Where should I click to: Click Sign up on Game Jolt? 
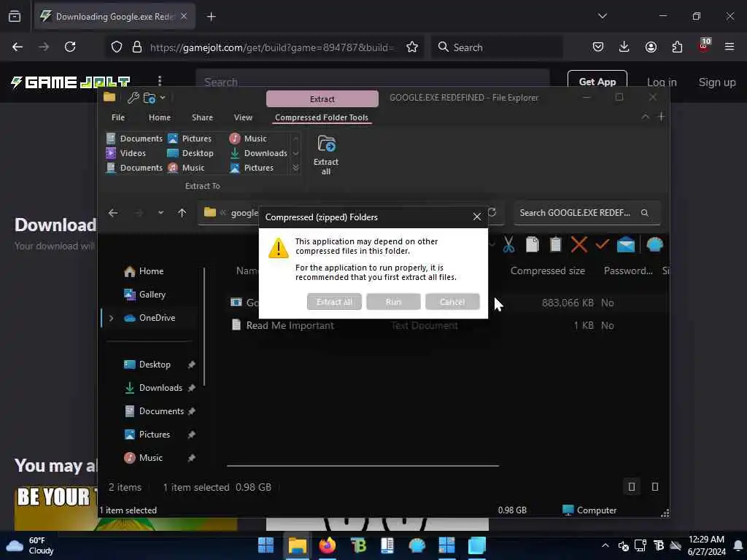pyautogui.click(x=717, y=82)
